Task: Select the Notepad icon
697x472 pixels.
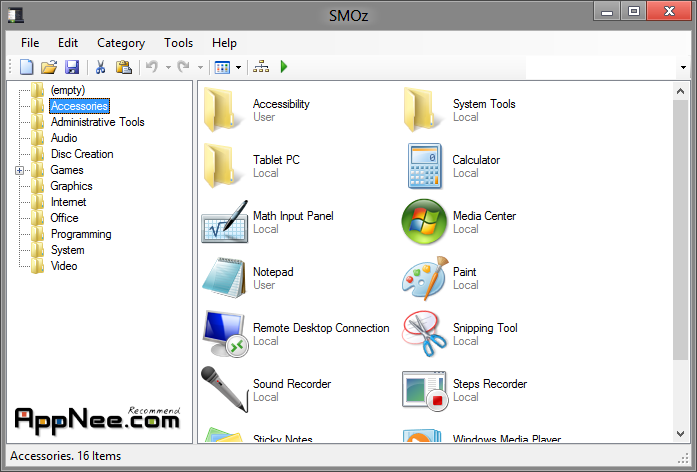Action: 224,278
